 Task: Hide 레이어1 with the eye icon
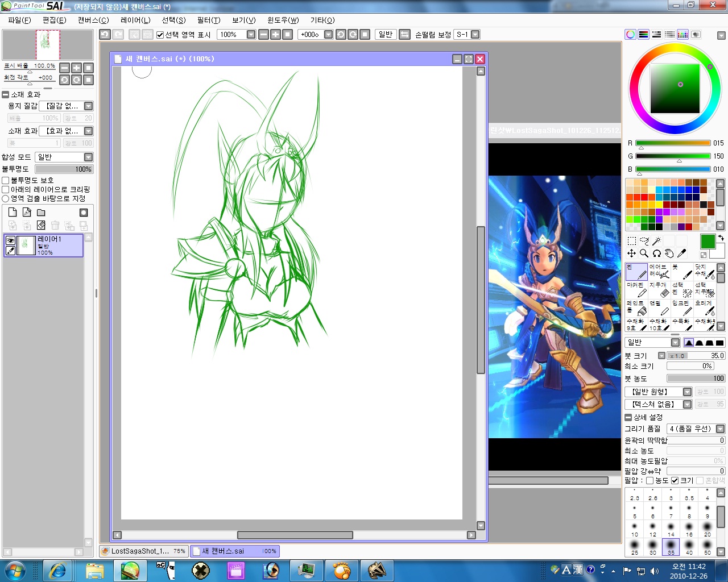coord(10,240)
